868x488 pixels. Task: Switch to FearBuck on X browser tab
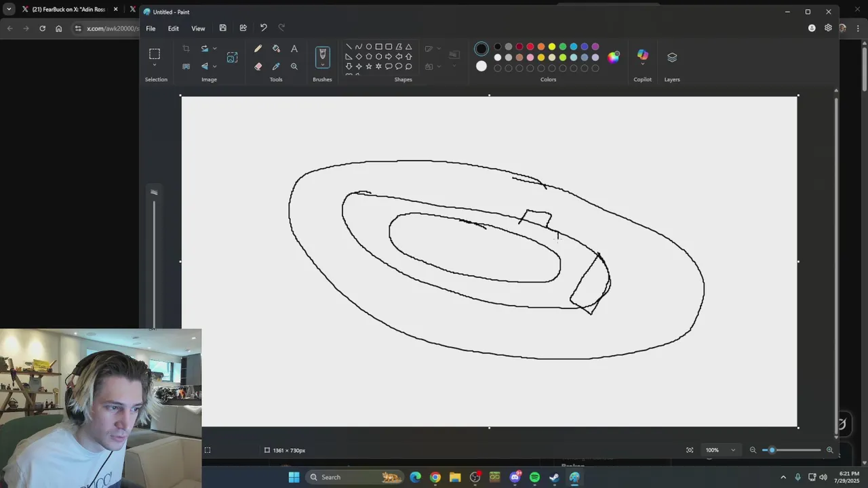[x=69, y=9]
